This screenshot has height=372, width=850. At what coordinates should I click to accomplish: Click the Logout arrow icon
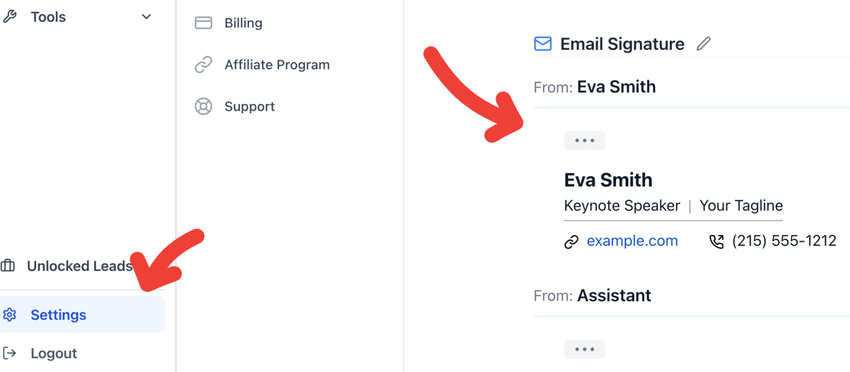coord(9,354)
